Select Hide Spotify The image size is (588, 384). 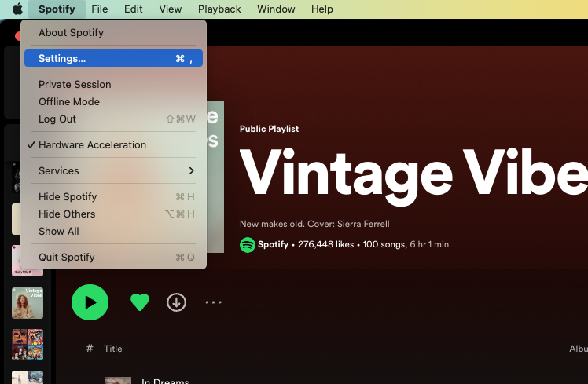[114, 196]
